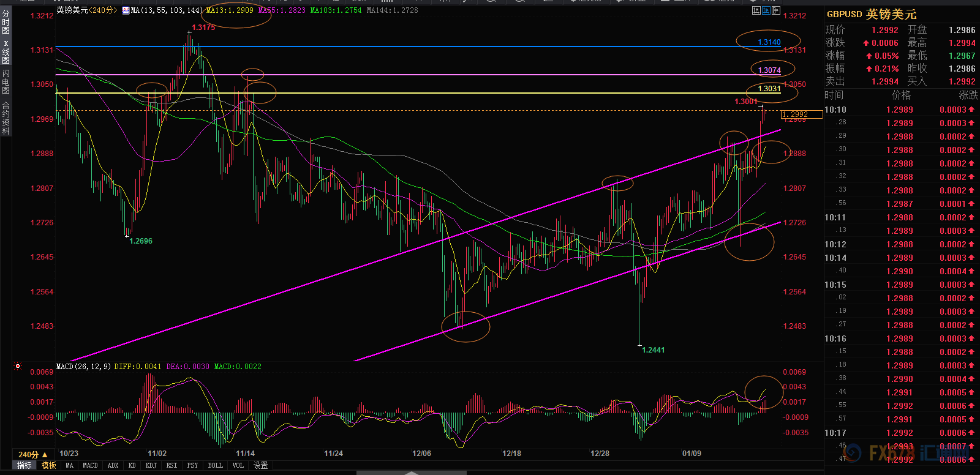Select the 10:16 tick row
980x475 pixels.
pos(902,338)
